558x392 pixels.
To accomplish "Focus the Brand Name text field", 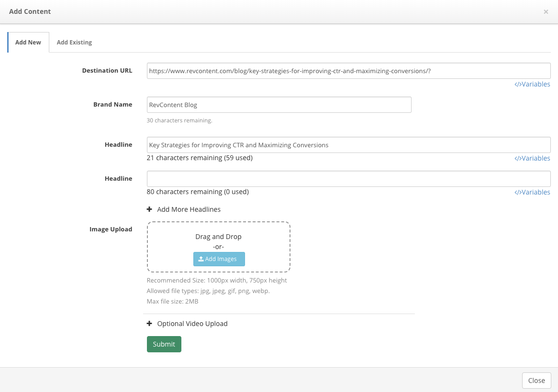I will pos(279,105).
